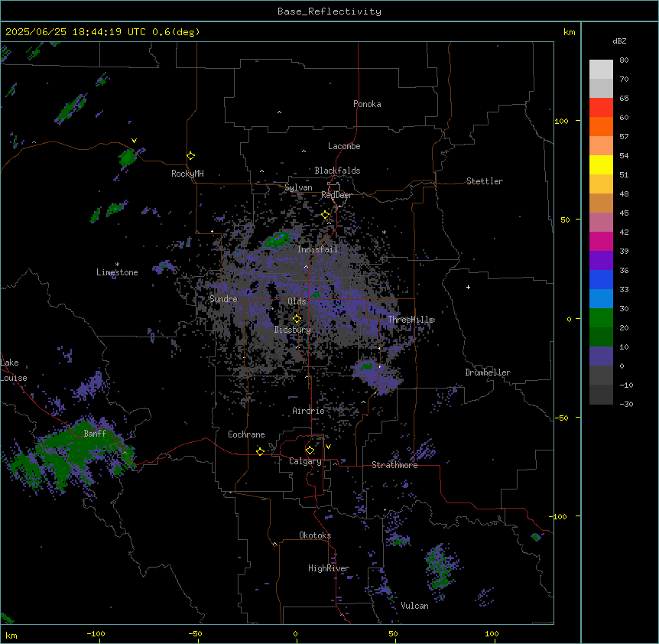Click the Sundre town label
Screen dimensions: 659x644
click(223, 299)
